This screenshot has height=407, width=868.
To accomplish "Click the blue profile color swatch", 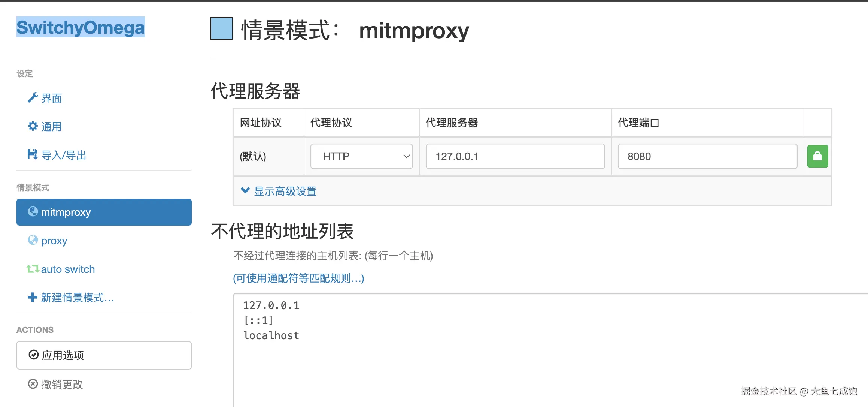I will (222, 29).
